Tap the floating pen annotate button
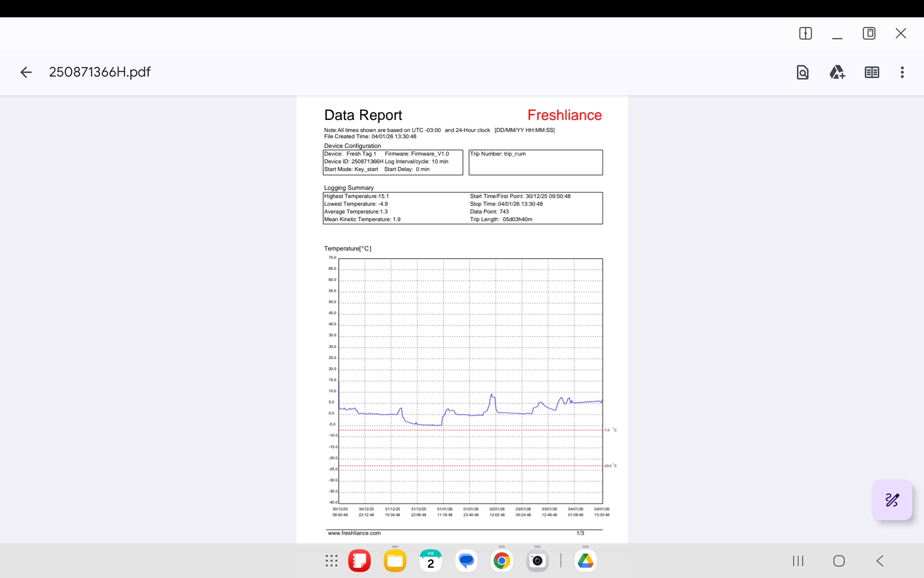The image size is (924, 578). click(x=892, y=500)
